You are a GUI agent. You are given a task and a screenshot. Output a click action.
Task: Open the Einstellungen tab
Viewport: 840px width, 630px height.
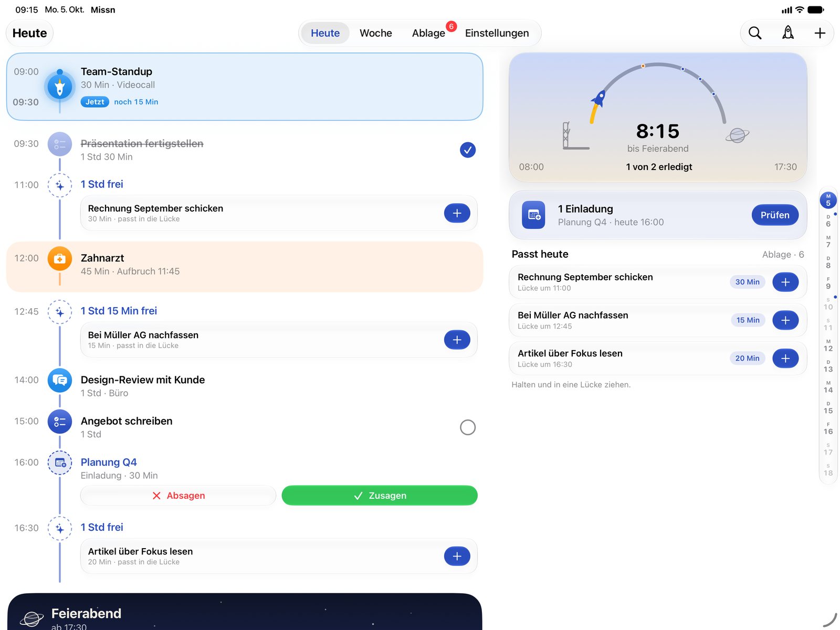497,33
